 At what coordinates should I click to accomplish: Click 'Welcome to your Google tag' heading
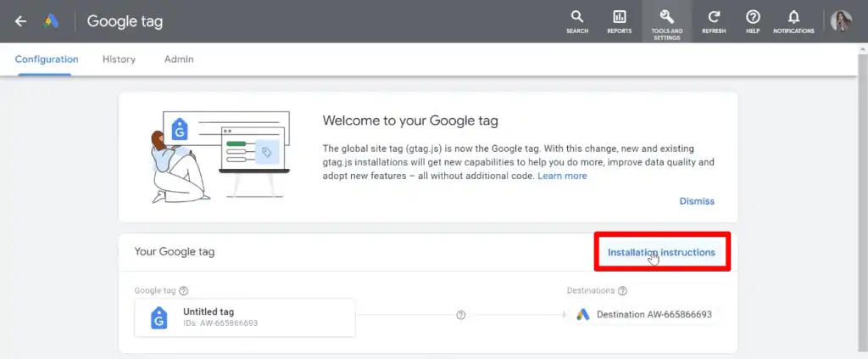pyautogui.click(x=410, y=121)
